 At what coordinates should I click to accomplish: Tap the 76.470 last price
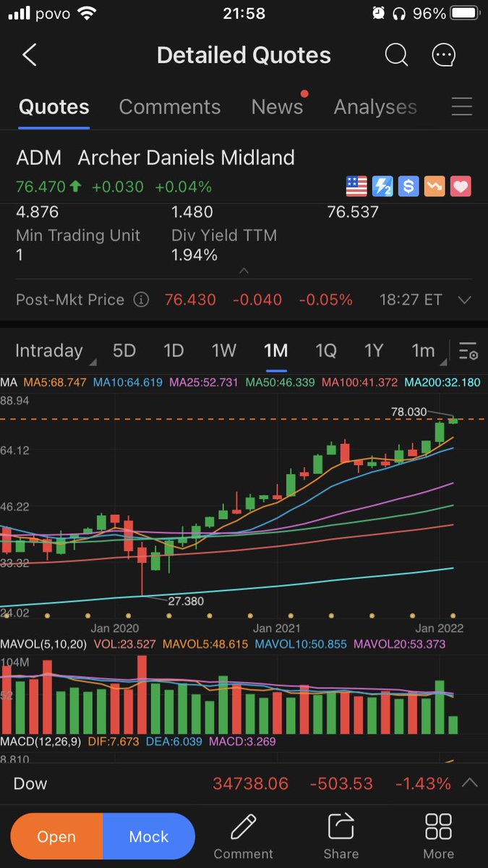(x=40, y=187)
